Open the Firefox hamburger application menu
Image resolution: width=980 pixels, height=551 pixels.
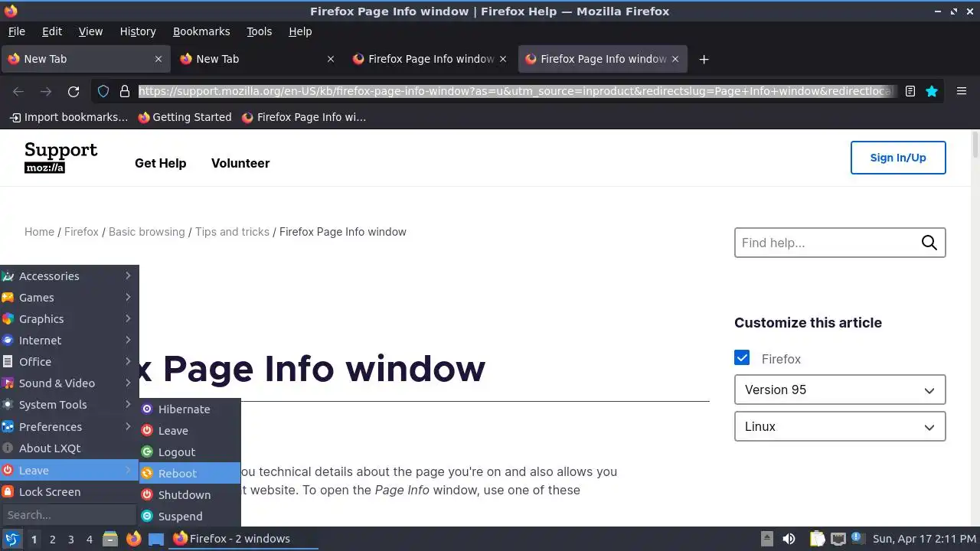point(962,91)
